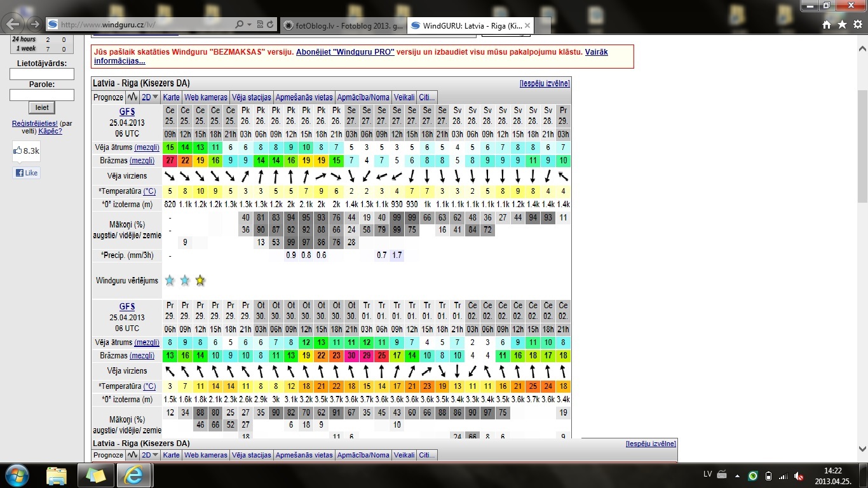868x488 pixels.
Task: Open the browser Tools gear menu
Action: pos(857,25)
